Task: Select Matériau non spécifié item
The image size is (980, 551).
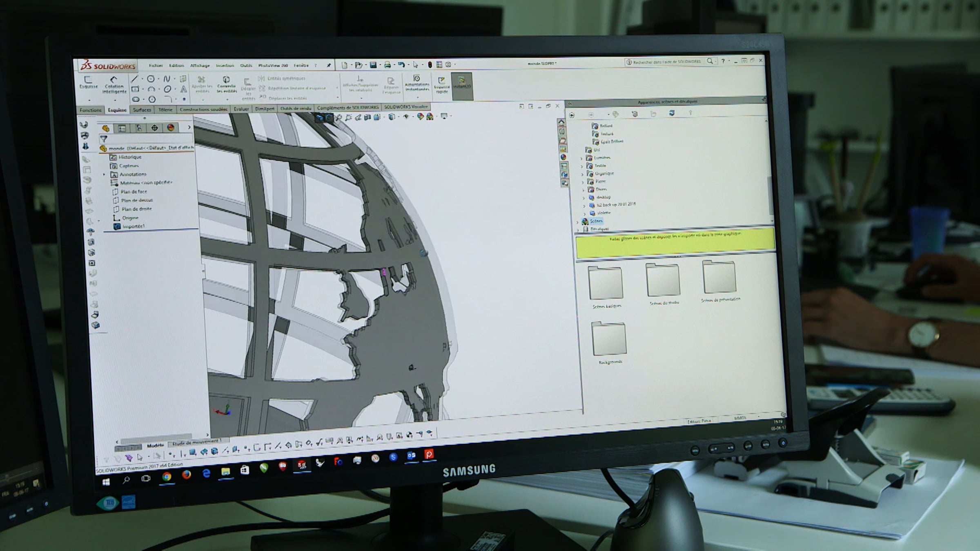Action: pyautogui.click(x=142, y=183)
